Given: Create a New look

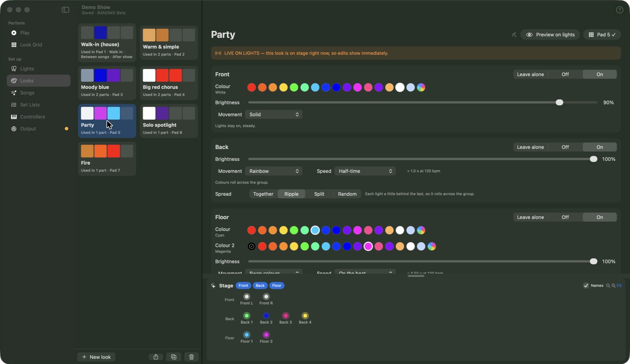Looking at the screenshot, I should pos(96,357).
